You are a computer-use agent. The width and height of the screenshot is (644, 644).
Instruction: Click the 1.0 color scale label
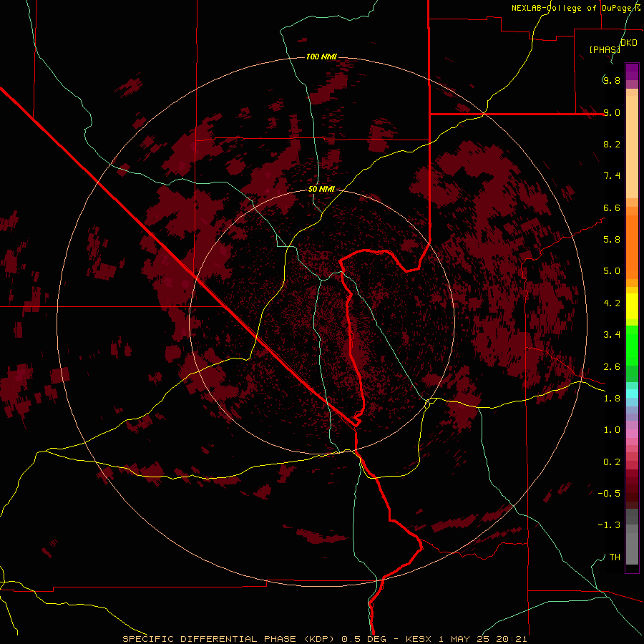tap(612, 430)
